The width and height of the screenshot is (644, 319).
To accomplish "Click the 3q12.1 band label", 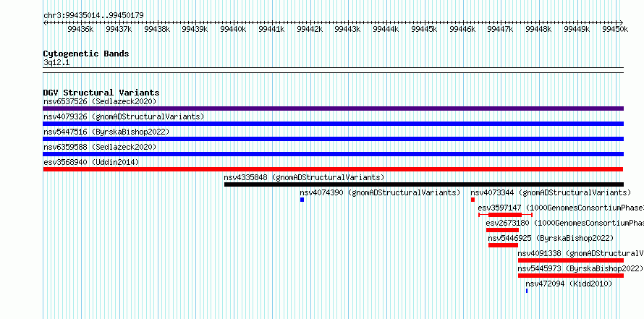I will pyautogui.click(x=56, y=63).
